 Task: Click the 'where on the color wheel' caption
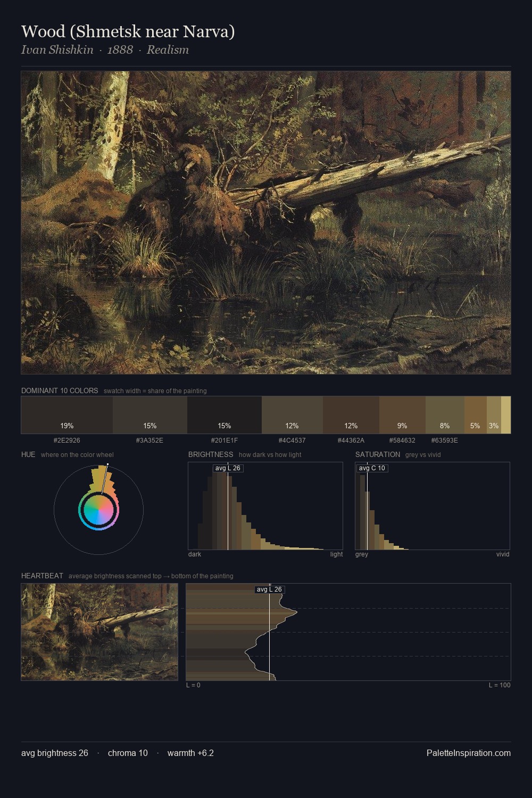tap(77, 455)
